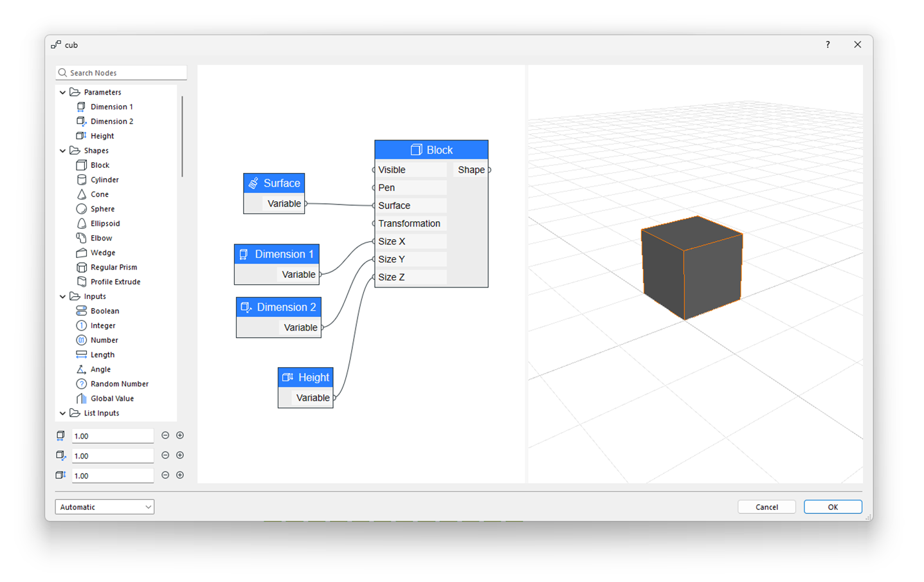The height and width of the screenshot is (582, 924).
Task: Select the Size Z input on Block node
Action: 410,277
